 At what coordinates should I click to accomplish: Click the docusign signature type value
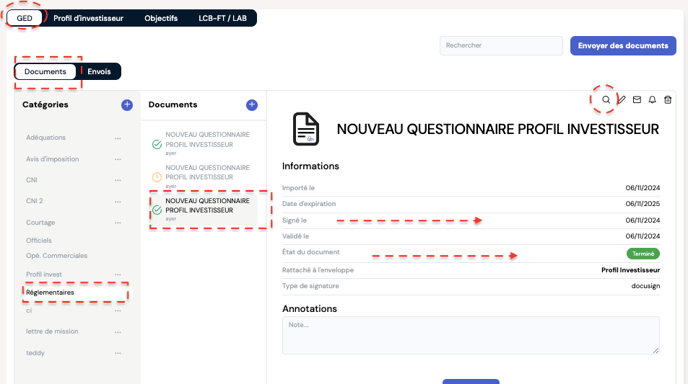[645, 286]
